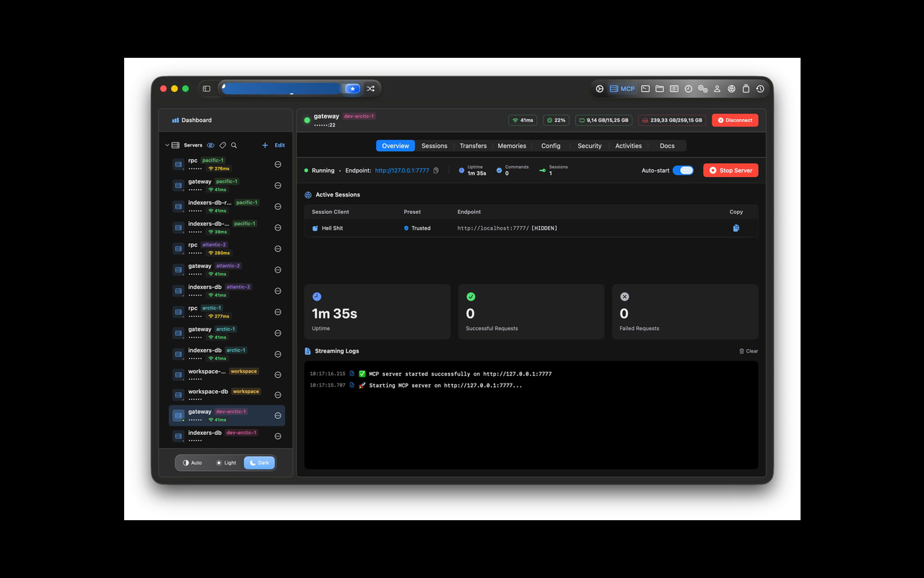Image resolution: width=924 pixels, height=578 pixels.
Task: Switch to the Sessions tab
Action: [x=434, y=145]
